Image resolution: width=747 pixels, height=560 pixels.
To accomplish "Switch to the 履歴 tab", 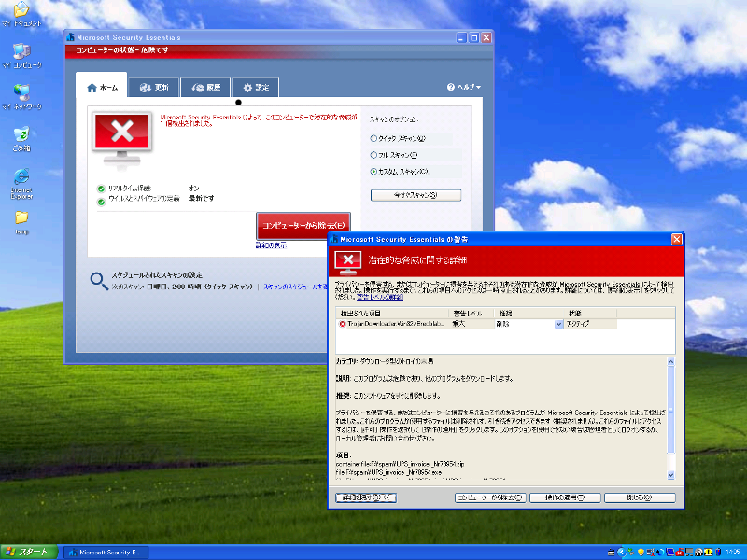I will click(205, 88).
